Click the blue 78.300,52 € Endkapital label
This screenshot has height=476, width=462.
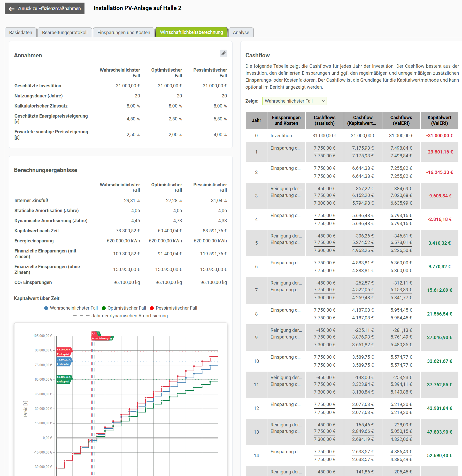(x=64, y=362)
